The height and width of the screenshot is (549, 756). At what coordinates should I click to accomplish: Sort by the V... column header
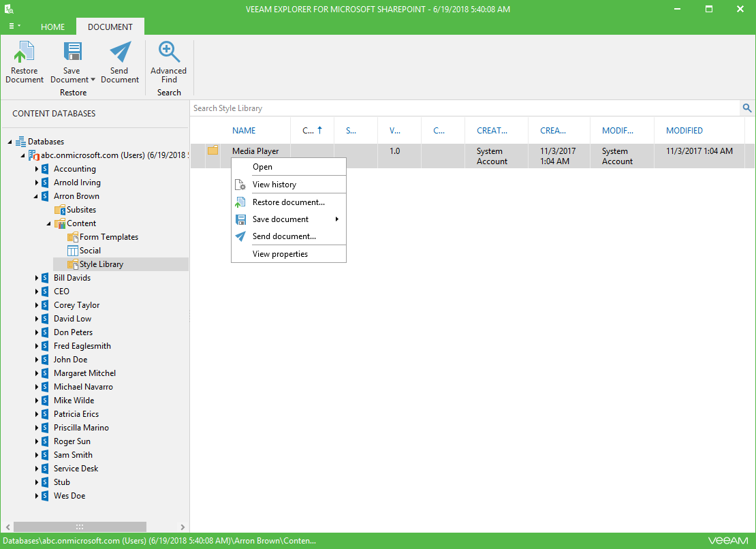point(395,131)
